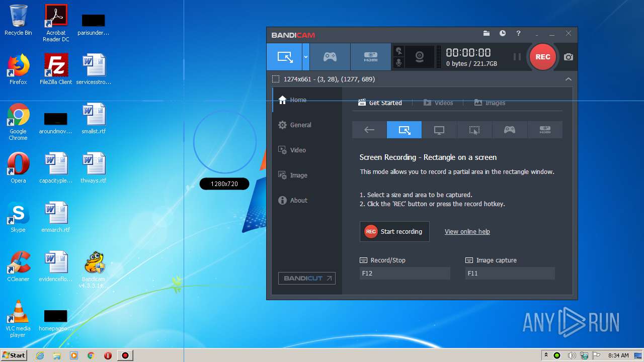The height and width of the screenshot is (362, 644).
Task: Open the Windows Start menu
Action: point(14,355)
